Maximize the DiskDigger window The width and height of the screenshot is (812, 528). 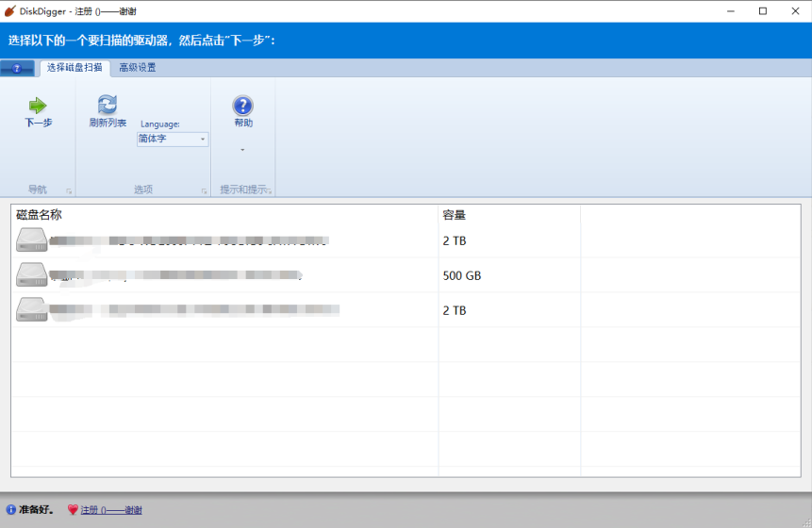[763, 11]
